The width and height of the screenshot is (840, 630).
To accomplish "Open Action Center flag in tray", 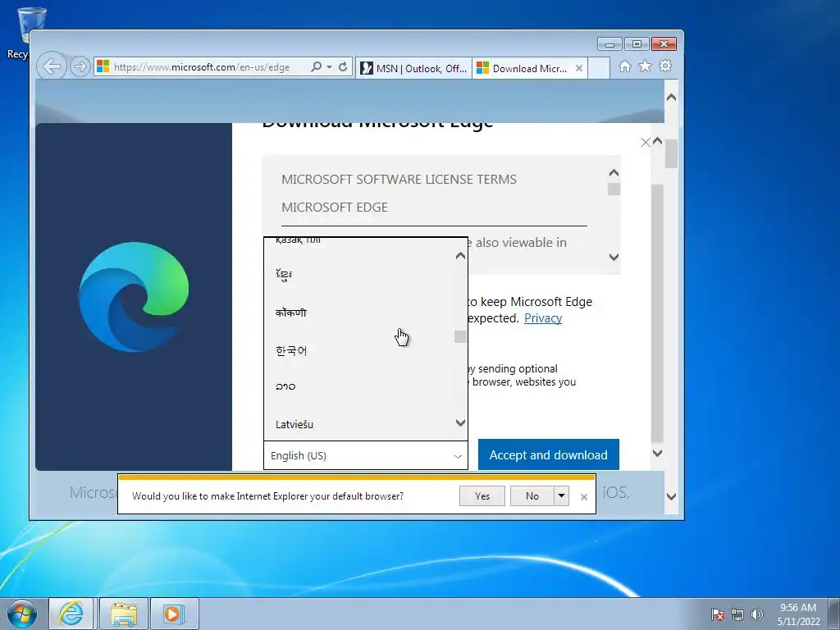I will click(x=717, y=614).
